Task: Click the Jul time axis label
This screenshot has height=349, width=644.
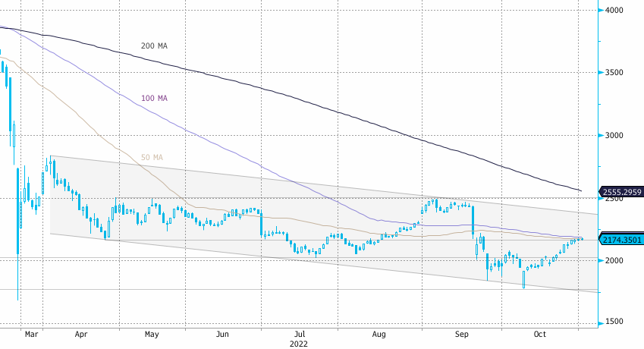Action: 300,334
